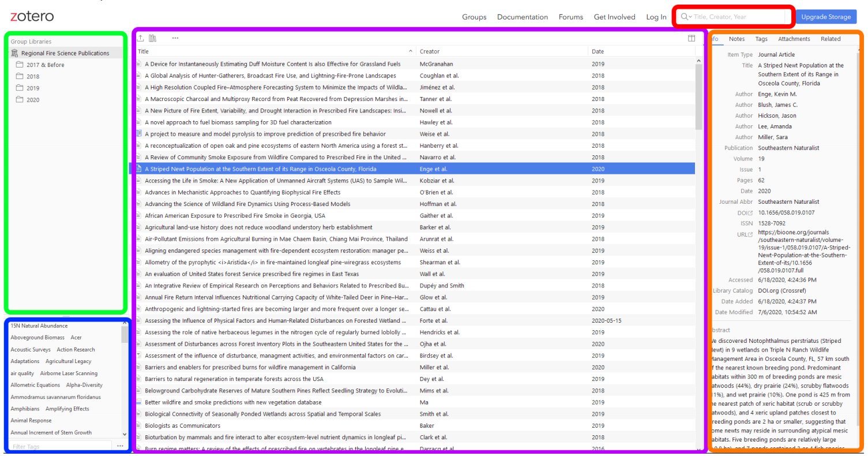Select 'A Global Analysis of Hunter-Gatherers' item

[x=415, y=76]
